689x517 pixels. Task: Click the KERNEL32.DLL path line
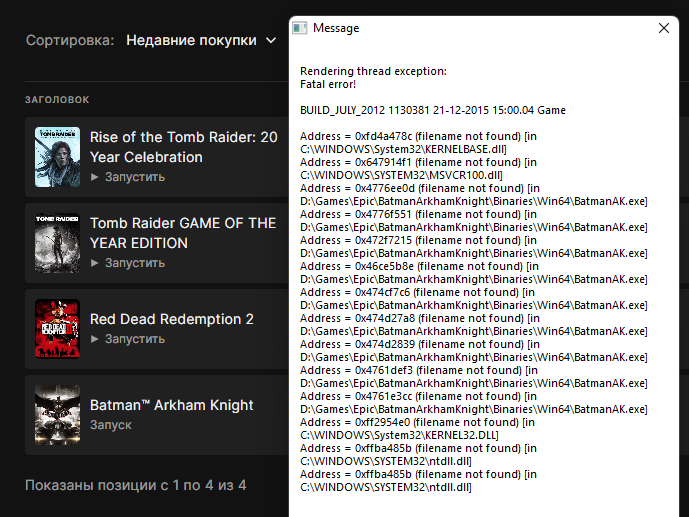click(x=399, y=435)
